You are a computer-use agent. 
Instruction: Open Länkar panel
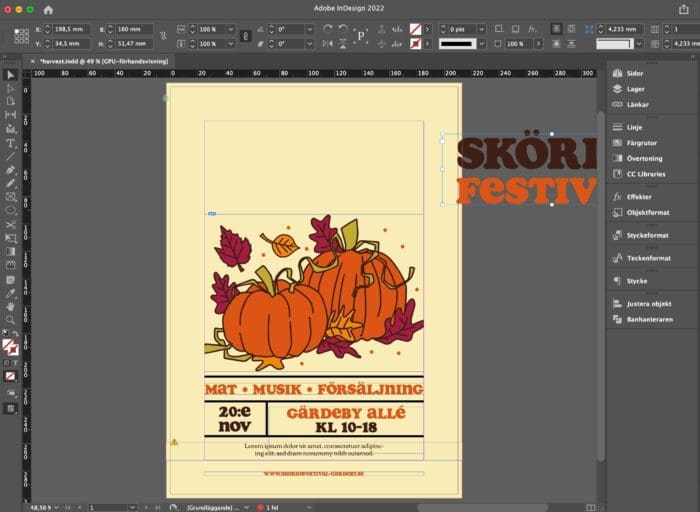click(637, 104)
